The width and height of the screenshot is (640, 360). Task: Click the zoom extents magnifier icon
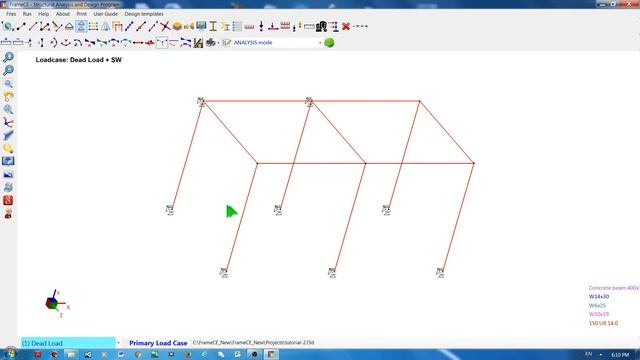click(8, 109)
